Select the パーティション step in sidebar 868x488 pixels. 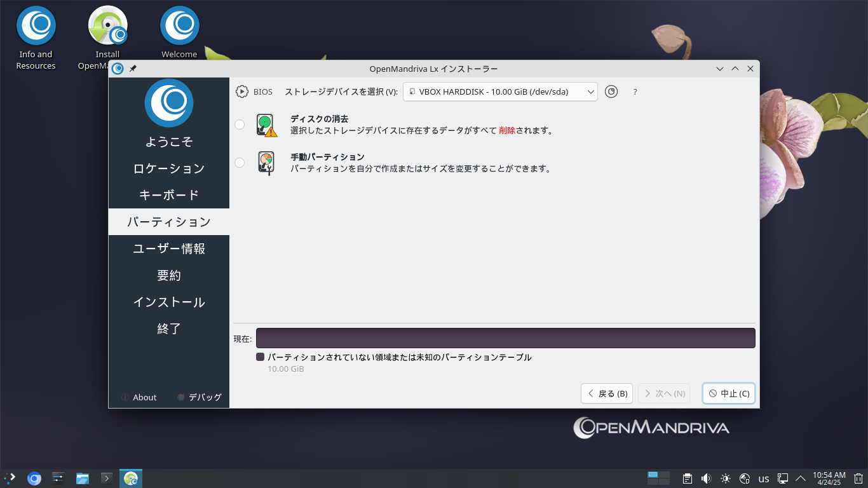pos(169,222)
